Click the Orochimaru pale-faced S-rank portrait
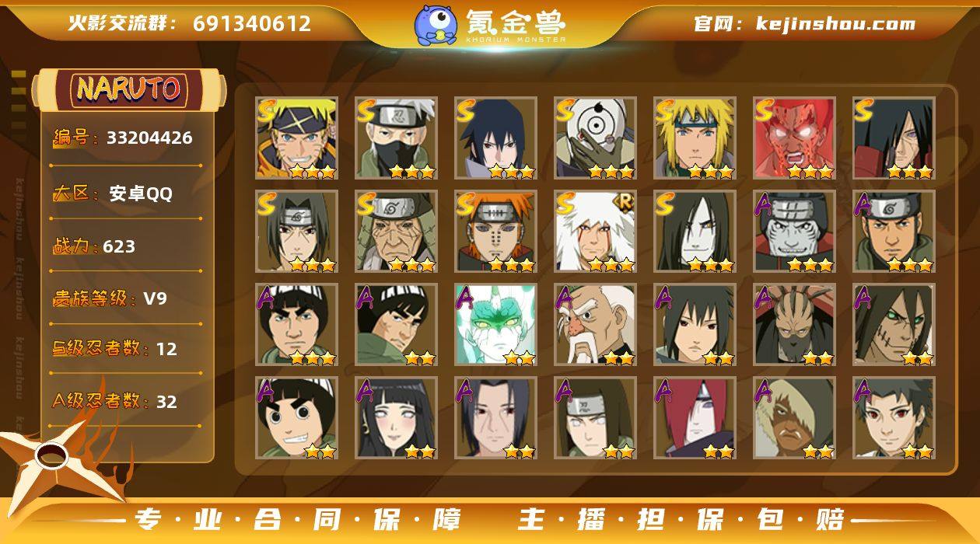Screen dimensions: 980x544 pyautogui.click(x=695, y=232)
